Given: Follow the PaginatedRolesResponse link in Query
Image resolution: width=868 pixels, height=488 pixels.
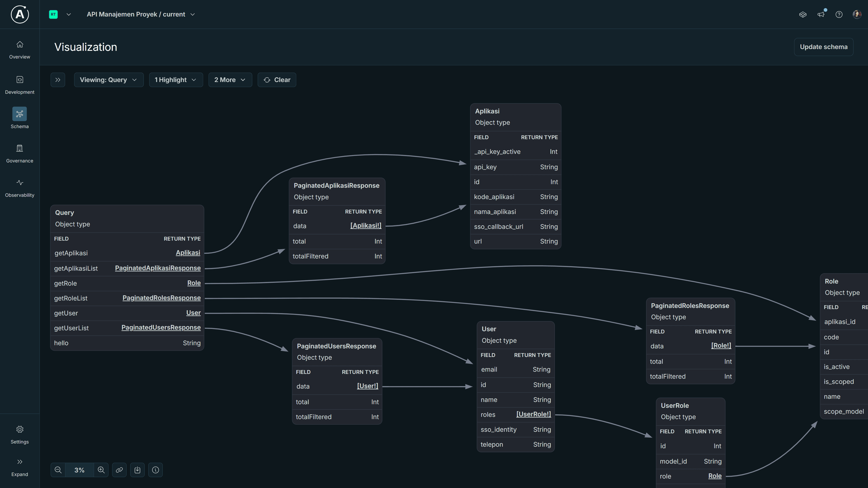Looking at the screenshot, I should (x=161, y=298).
